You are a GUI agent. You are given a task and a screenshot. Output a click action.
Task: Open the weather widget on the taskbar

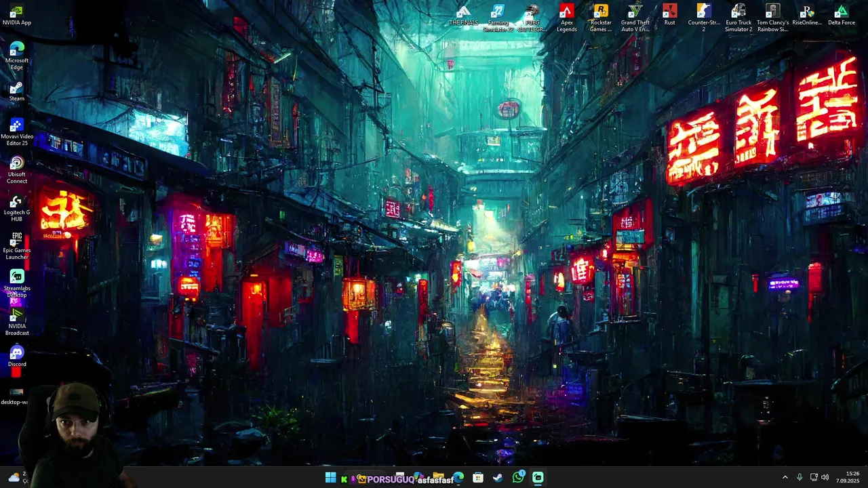click(17, 477)
